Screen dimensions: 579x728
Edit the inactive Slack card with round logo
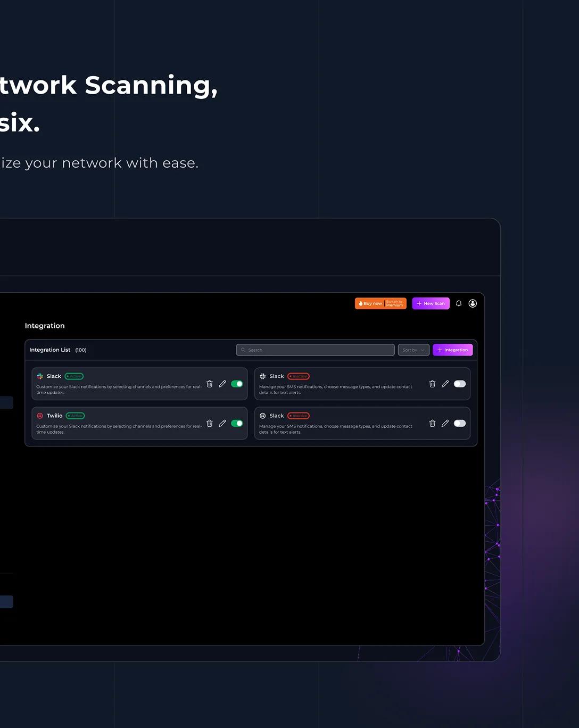445,423
